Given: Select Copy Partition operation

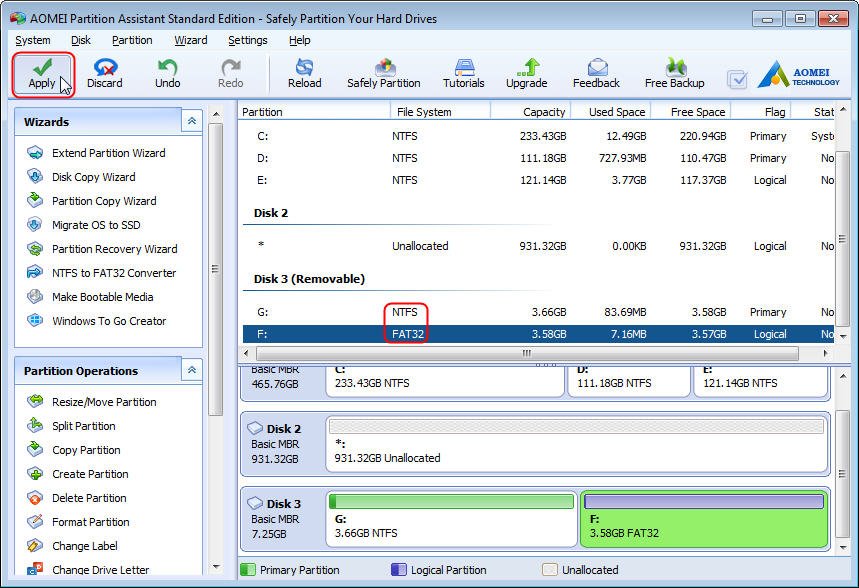Looking at the screenshot, I should (x=73, y=450).
